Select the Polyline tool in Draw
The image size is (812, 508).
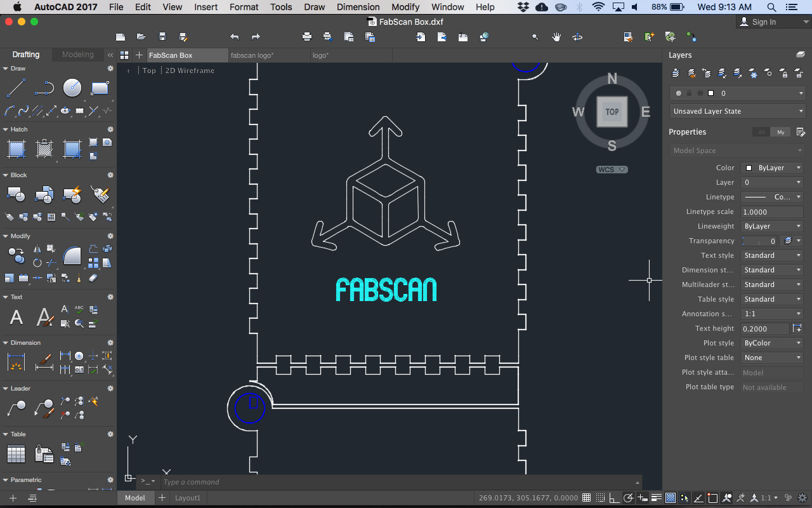(44, 88)
